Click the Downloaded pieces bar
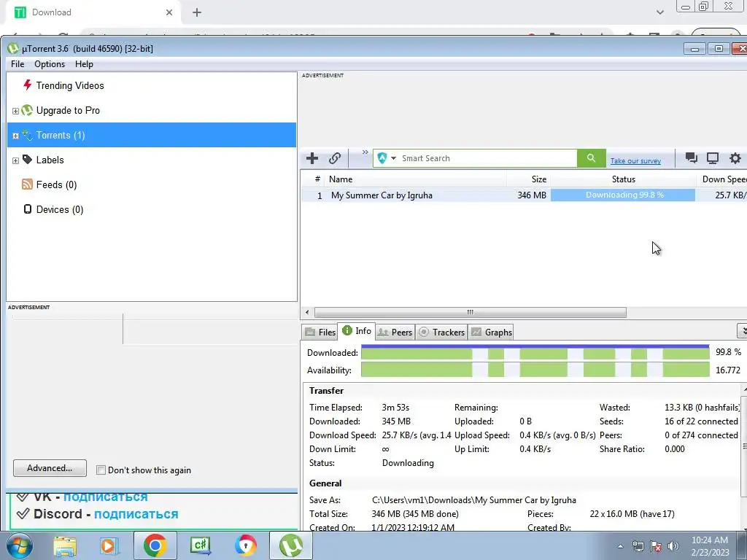Viewport: 747px width, 560px height. click(535, 353)
